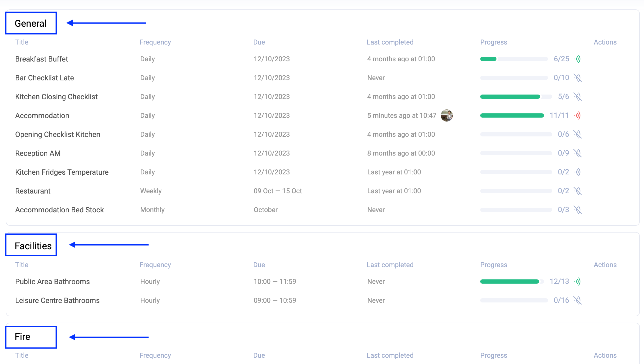Click the notification icon beside Kitchen Fridges Temperature
The height and width of the screenshot is (364, 644).
tap(578, 172)
